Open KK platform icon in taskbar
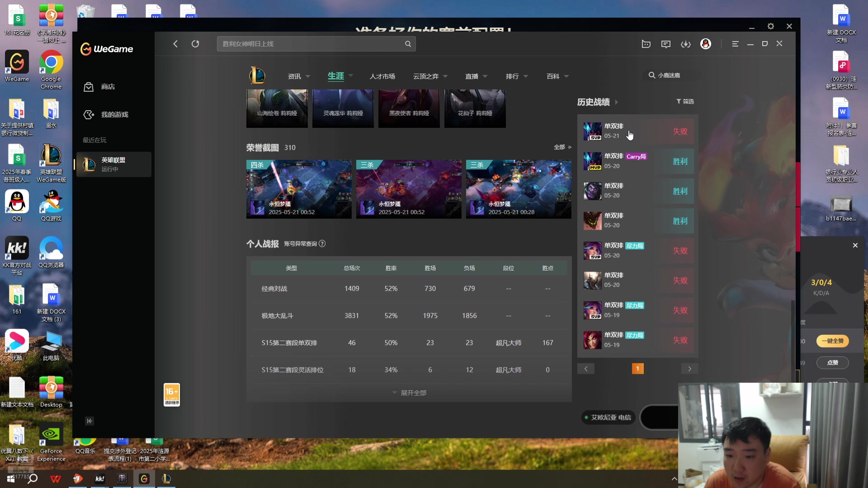Screen dimensions: 868x488 point(100,479)
